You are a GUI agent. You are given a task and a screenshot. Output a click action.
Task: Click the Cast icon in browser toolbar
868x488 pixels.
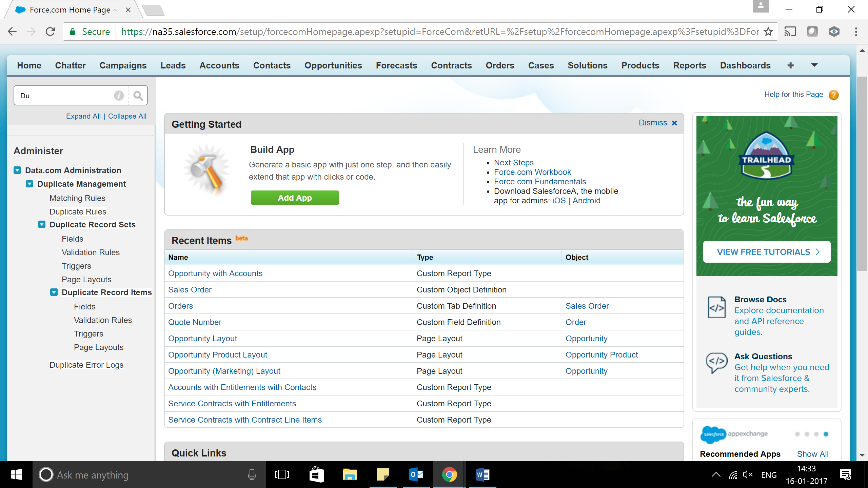tap(790, 32)
